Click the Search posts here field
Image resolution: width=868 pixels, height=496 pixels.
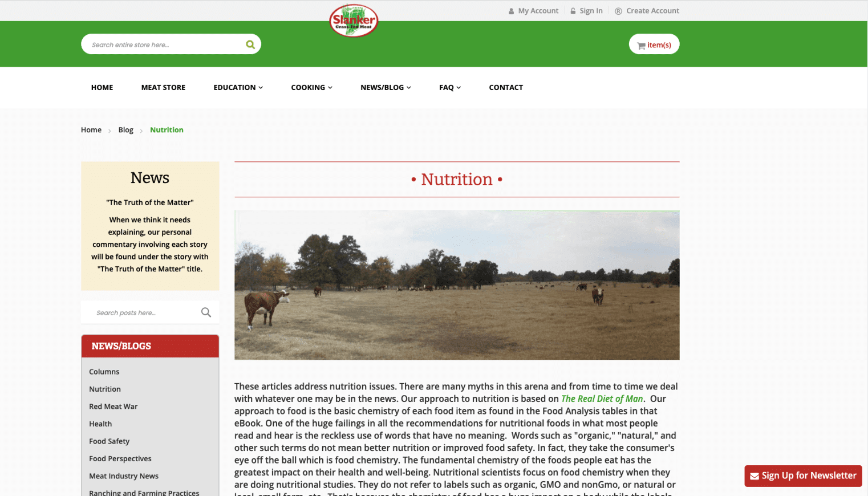tap(141, 312)
